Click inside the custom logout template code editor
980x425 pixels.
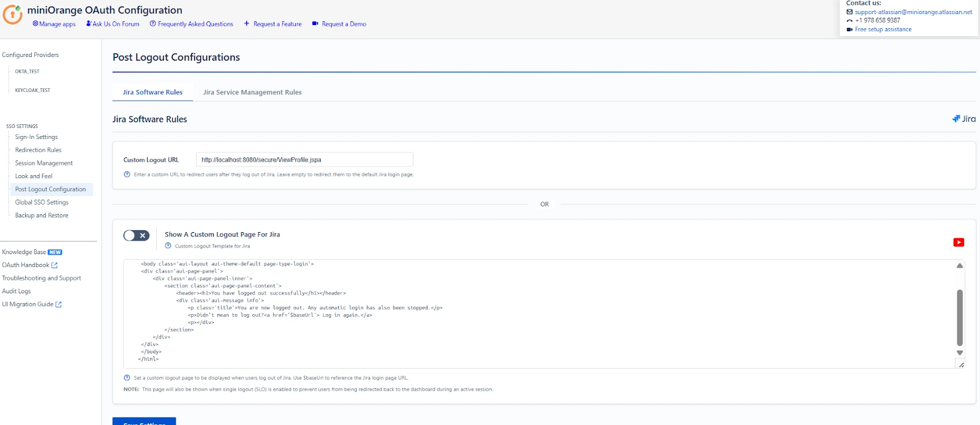pyautogui.click(x=540, y=314)
